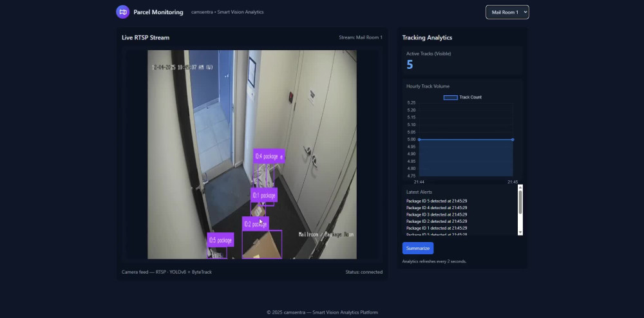Click the ID:4 package label in stream
This screenshot has height=318, width=644.
coord(269,156)
